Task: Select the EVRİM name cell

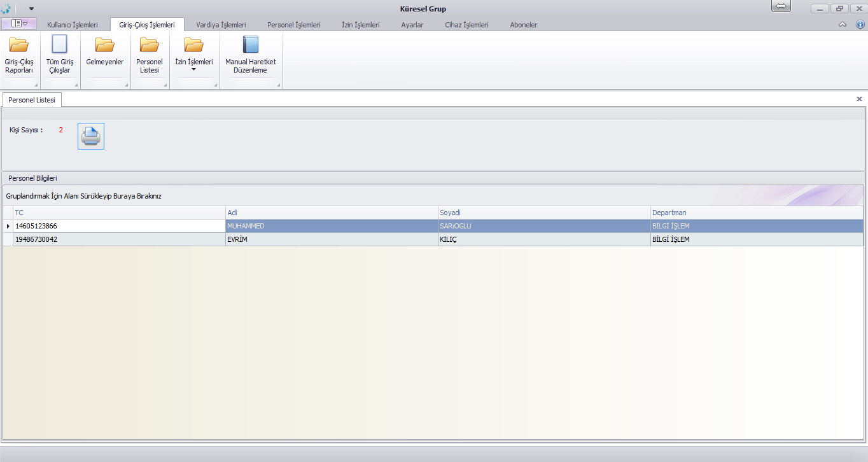Action: 332,240
